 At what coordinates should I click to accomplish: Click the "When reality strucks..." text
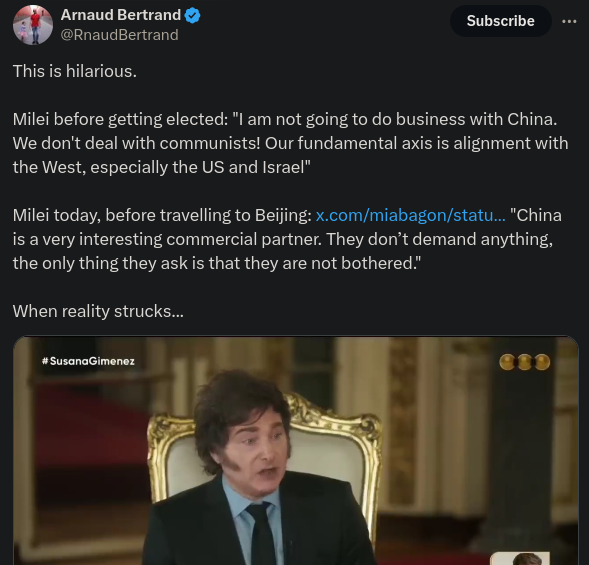pyautogui.click(x=98, y=311)
